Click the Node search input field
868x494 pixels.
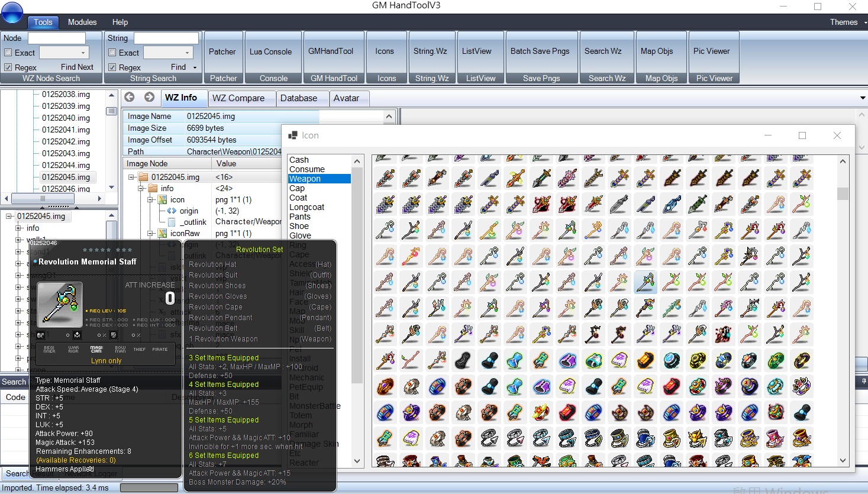[57, 38]
